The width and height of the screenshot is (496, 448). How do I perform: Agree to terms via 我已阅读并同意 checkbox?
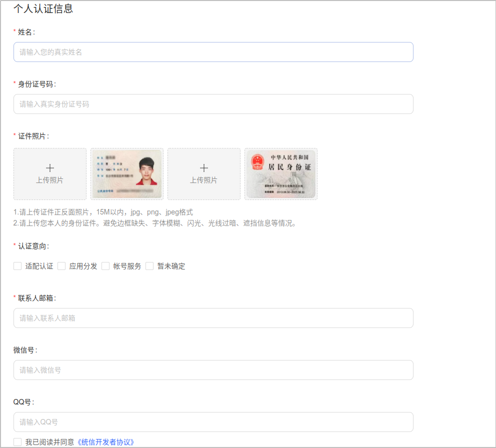(x=17, y=442)
